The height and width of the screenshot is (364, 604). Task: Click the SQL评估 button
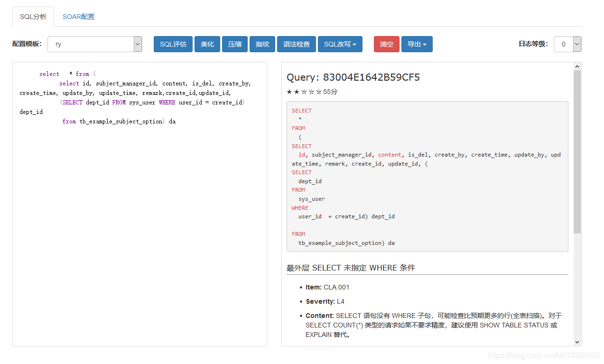click(x=173, y=44)
